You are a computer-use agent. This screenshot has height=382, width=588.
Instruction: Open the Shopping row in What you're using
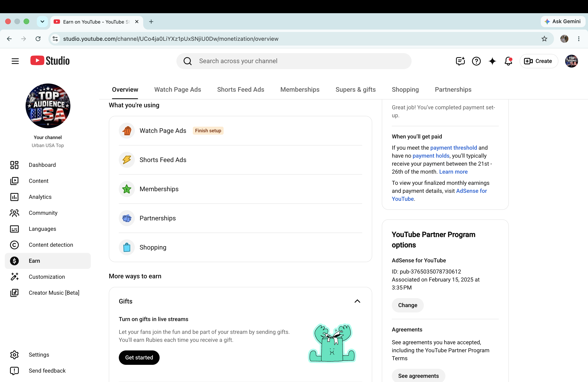click(240, 247)
